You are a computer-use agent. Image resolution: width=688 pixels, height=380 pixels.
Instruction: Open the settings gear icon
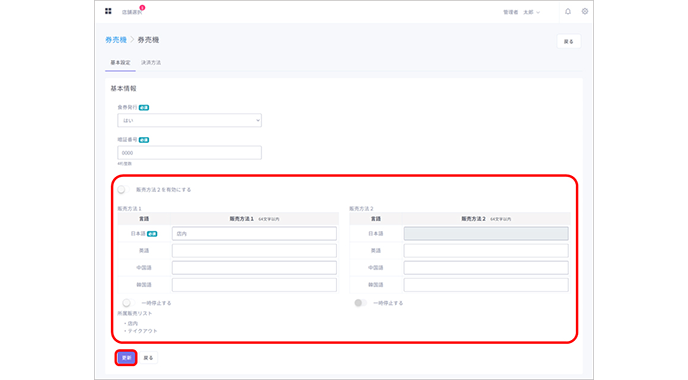click(x=585, y=11)
